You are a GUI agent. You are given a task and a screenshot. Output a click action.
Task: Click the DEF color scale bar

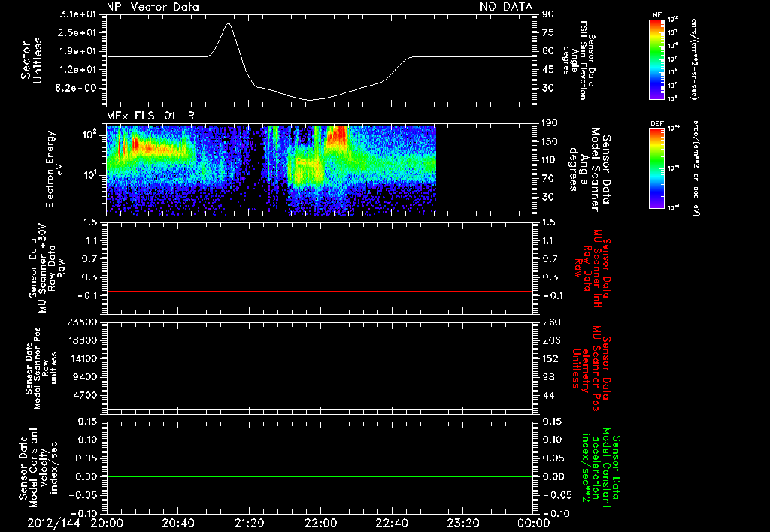pyautogui.click(x=656, y=168)
